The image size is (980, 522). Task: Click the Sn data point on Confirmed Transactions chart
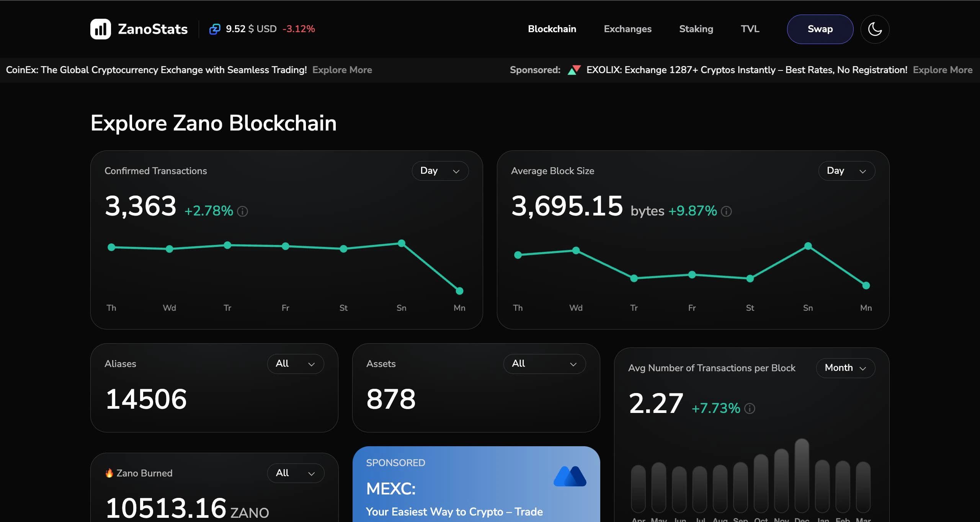pos(402,243)
